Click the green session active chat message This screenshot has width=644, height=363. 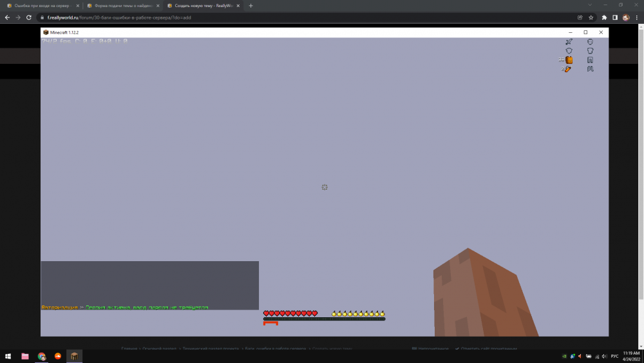pyautogui.click(x=147, y=308)
